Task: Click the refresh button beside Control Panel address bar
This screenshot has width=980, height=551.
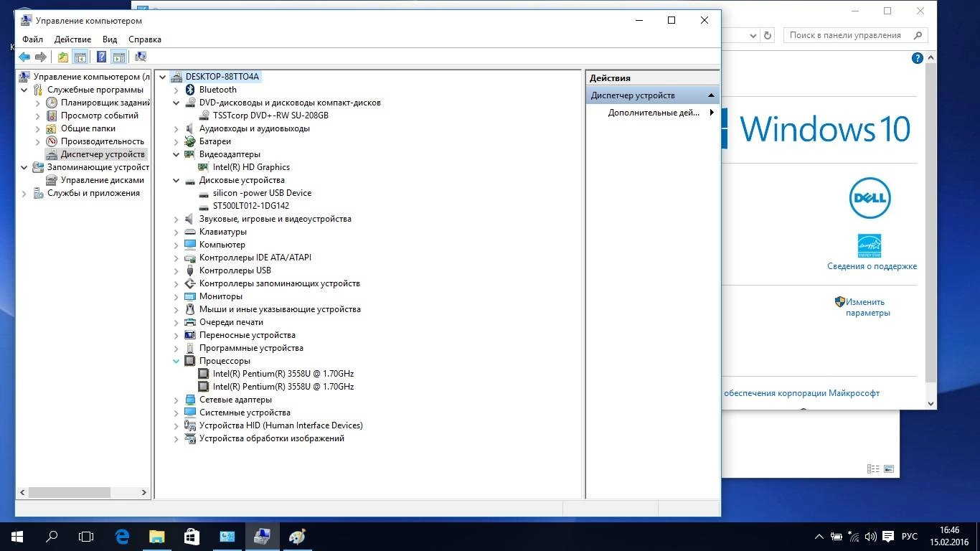Action: coord(768,35)
